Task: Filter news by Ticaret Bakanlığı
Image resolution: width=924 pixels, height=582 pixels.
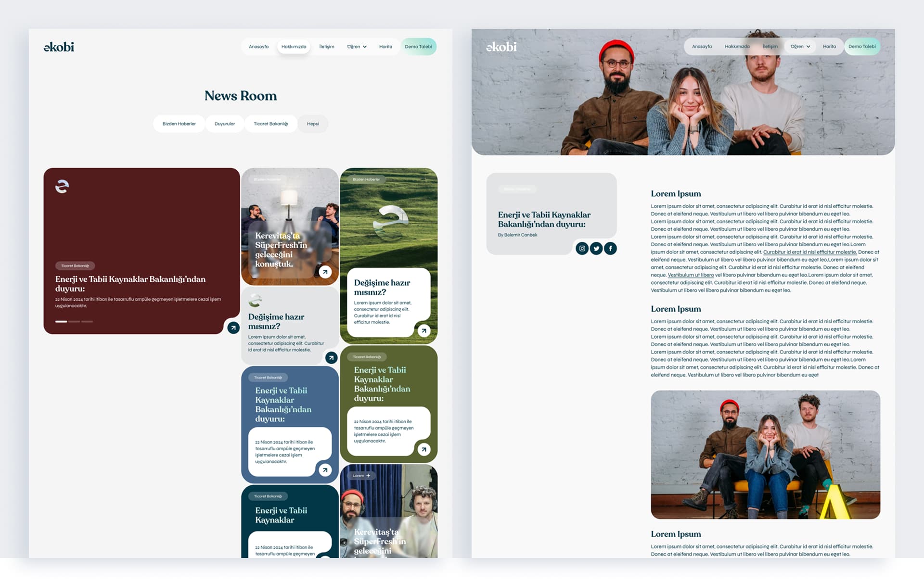Action: point(271,124)
